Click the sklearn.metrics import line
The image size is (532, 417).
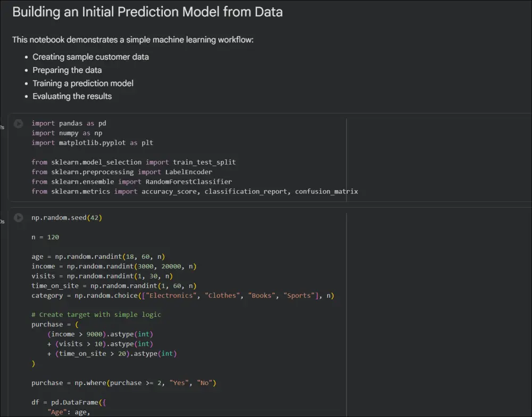pos(195,192)
